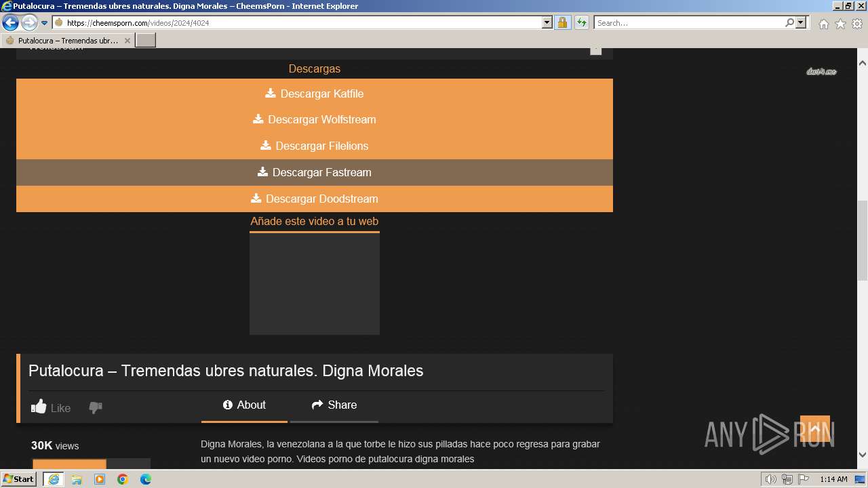Click the 30K views counter
Viewport: 868px width, 488px height.
coord(55,445)
